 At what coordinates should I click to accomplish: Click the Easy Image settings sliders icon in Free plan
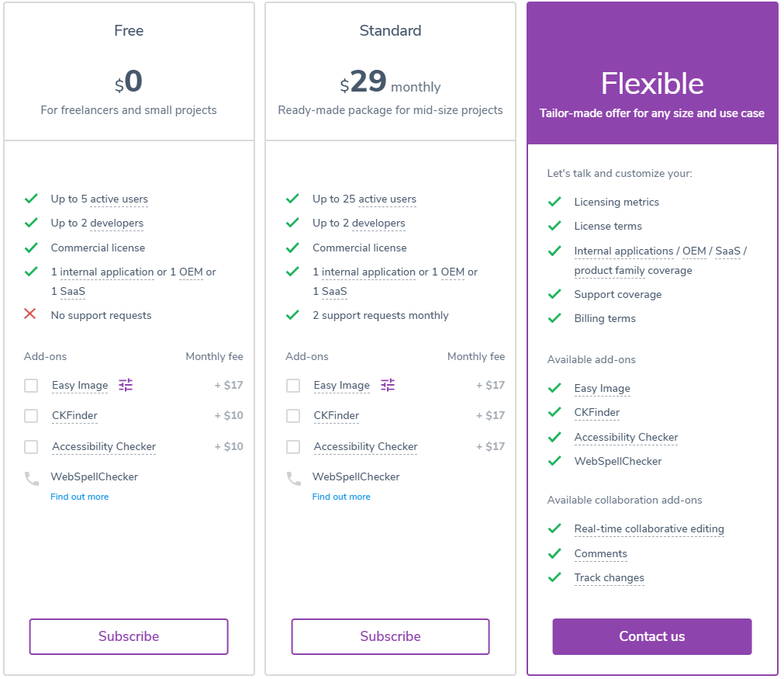coord(125,385)
